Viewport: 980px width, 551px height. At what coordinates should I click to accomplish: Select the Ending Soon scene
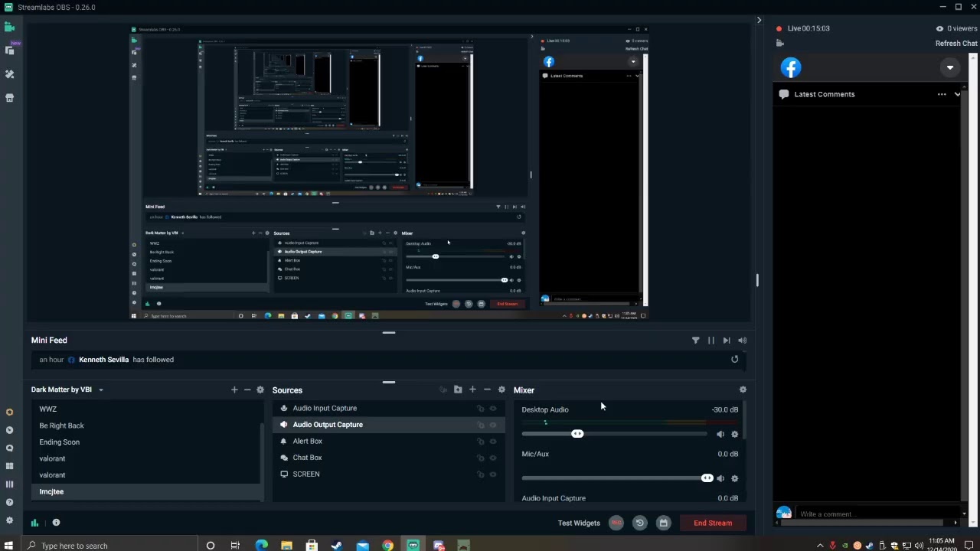click(145, 442)
